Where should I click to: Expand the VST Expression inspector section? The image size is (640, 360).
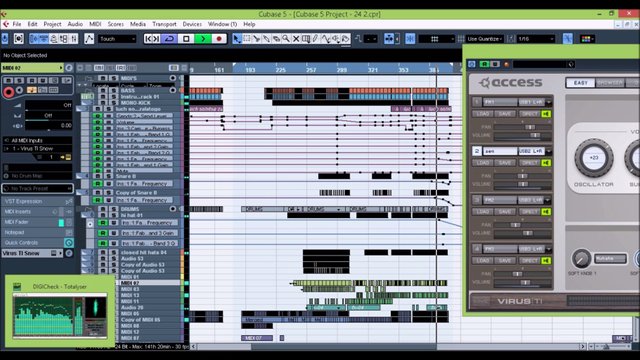[x=37, y=201]
